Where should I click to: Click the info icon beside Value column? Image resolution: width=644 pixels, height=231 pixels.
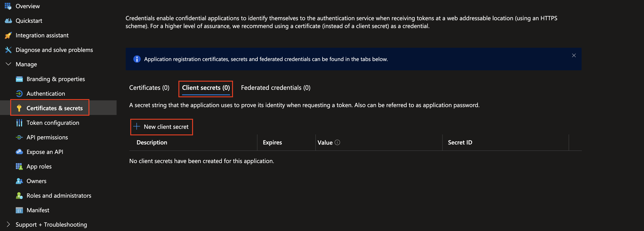(337, 142)
